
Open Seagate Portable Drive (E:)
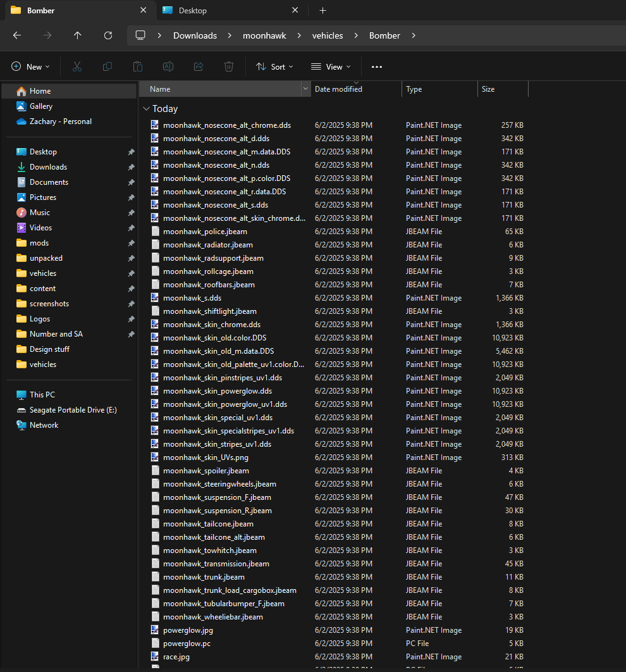coord(70,410)
